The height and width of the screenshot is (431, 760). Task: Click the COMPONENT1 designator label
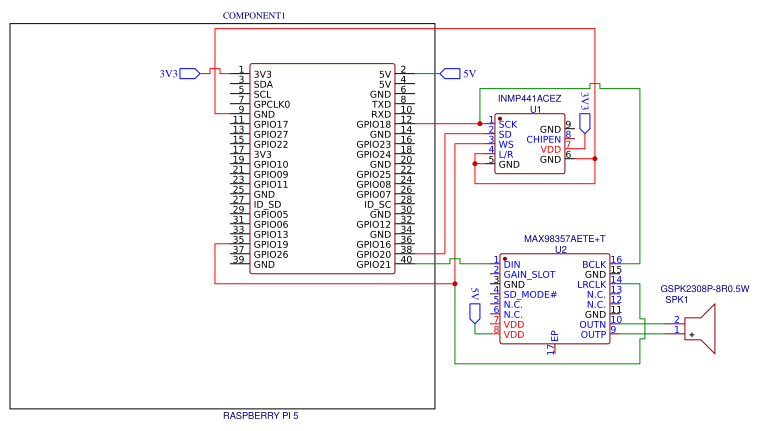coord(254,16)
